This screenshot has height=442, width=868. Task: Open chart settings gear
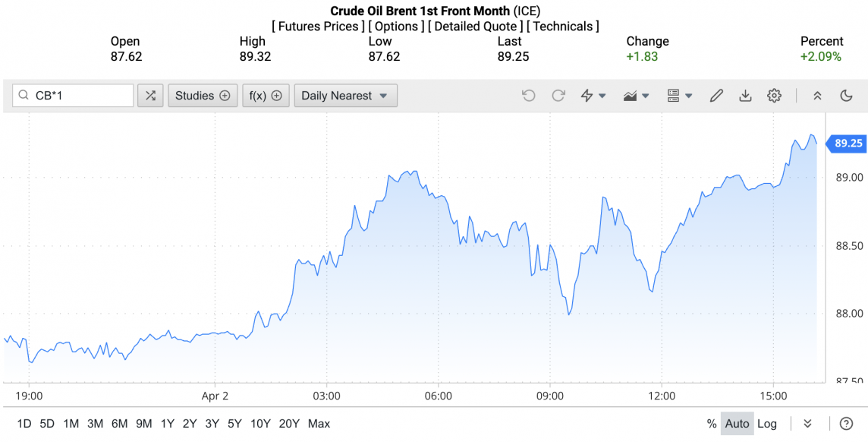point(774,96)
